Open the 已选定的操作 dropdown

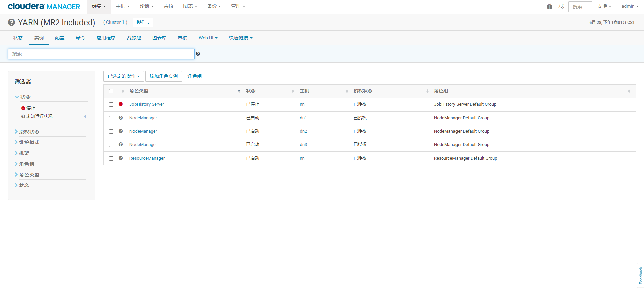coord(123,76)
